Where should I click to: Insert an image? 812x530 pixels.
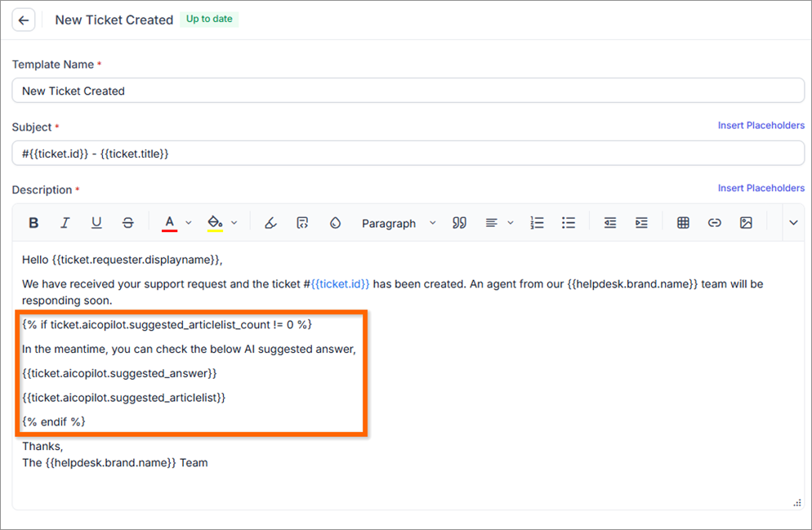tap(746, 223)
